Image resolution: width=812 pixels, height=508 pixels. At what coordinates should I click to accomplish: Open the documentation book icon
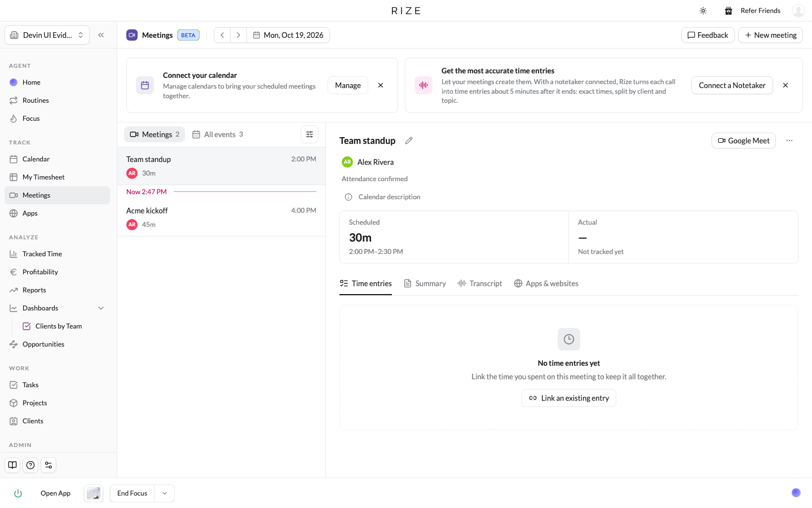pyautogui.click(x=12, y=465)
